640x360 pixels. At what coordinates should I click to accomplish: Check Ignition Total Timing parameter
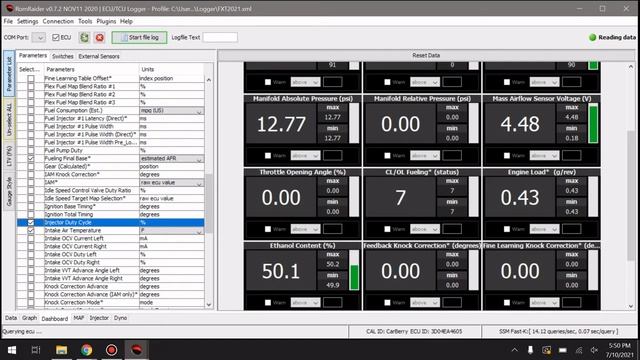tap(31, 214)
